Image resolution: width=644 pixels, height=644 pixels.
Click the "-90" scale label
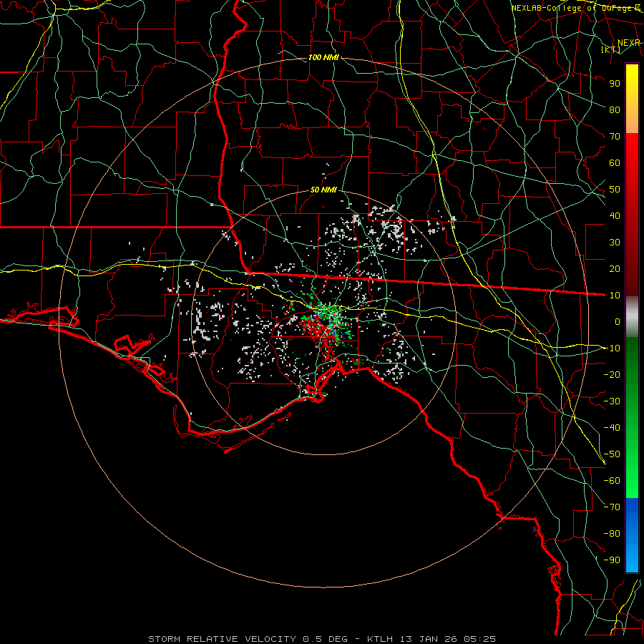[612, 560]
